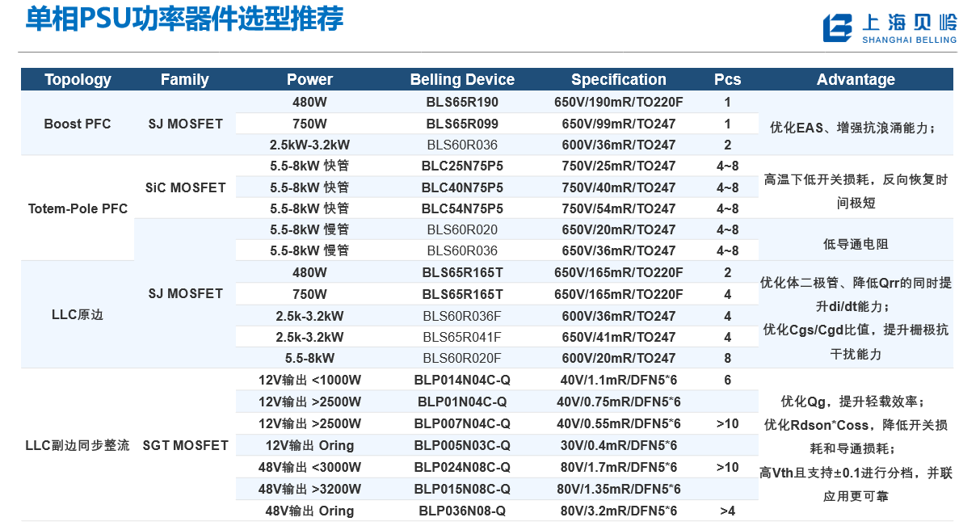Click Boost PFC power cell 2.5kW-3.2kW
This screenshot has height=530, width=980.
click(309, 145)
